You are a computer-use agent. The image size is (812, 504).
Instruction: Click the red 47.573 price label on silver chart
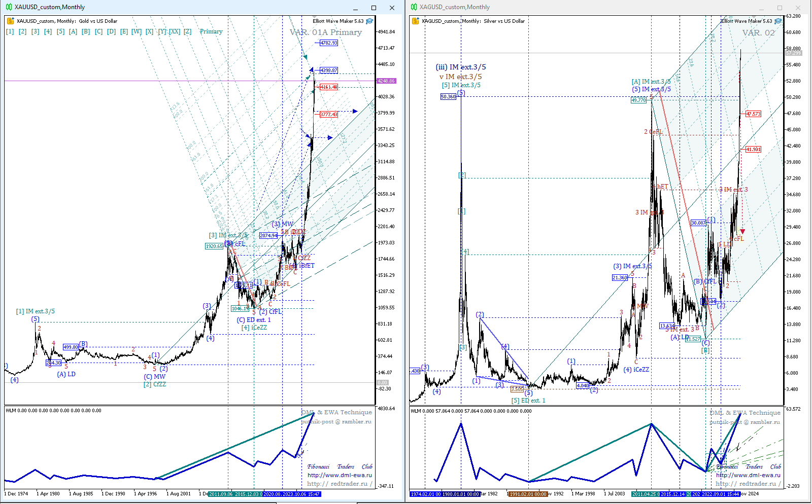753,114
